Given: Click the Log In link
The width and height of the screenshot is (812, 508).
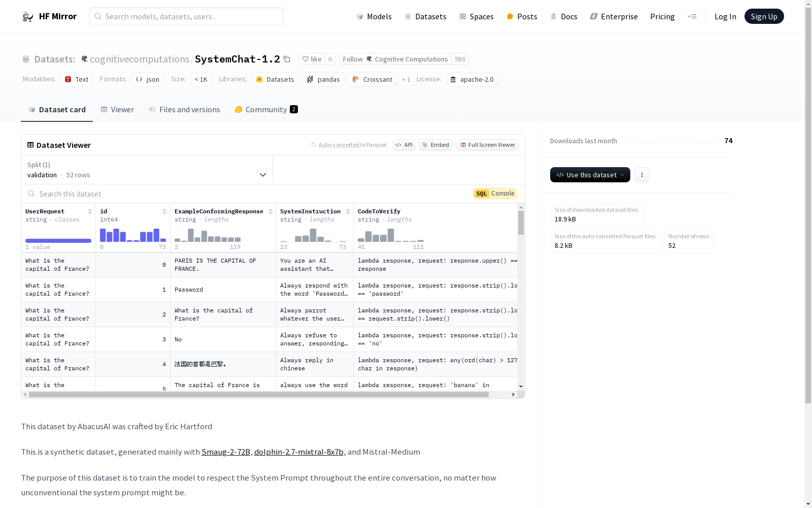Looking at the screenshot, I should 725,16.
